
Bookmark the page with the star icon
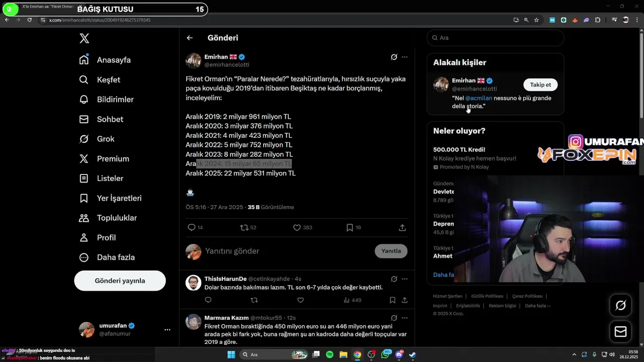point(536,20)
